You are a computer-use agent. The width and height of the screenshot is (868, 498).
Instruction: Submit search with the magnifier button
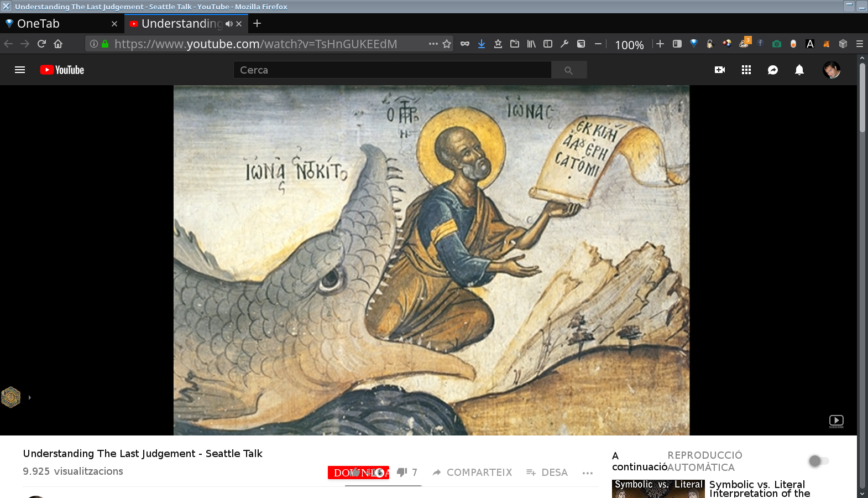pos(568,70)
